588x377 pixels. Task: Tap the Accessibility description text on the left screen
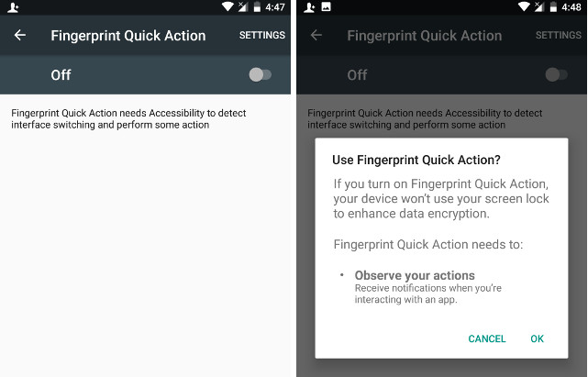(x=128, y=118)
